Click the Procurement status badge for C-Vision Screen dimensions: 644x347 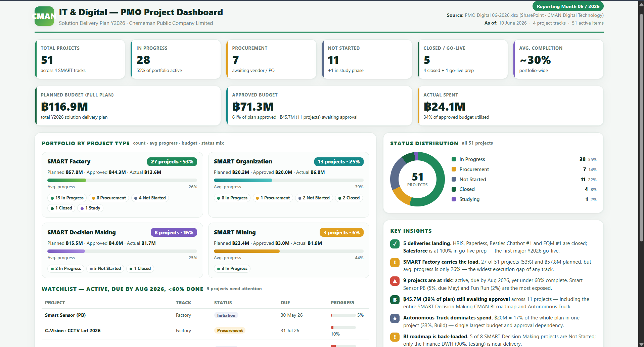click(230, 331)
